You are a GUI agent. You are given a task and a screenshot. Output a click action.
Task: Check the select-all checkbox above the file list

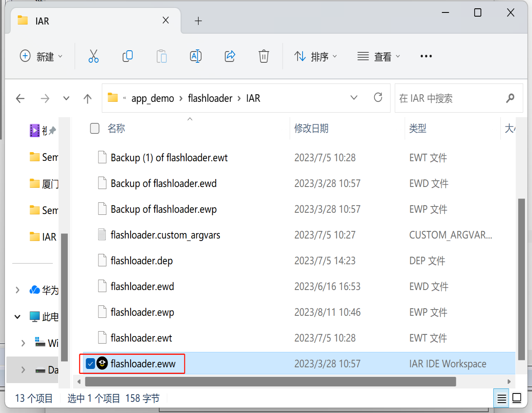point(94,128)
